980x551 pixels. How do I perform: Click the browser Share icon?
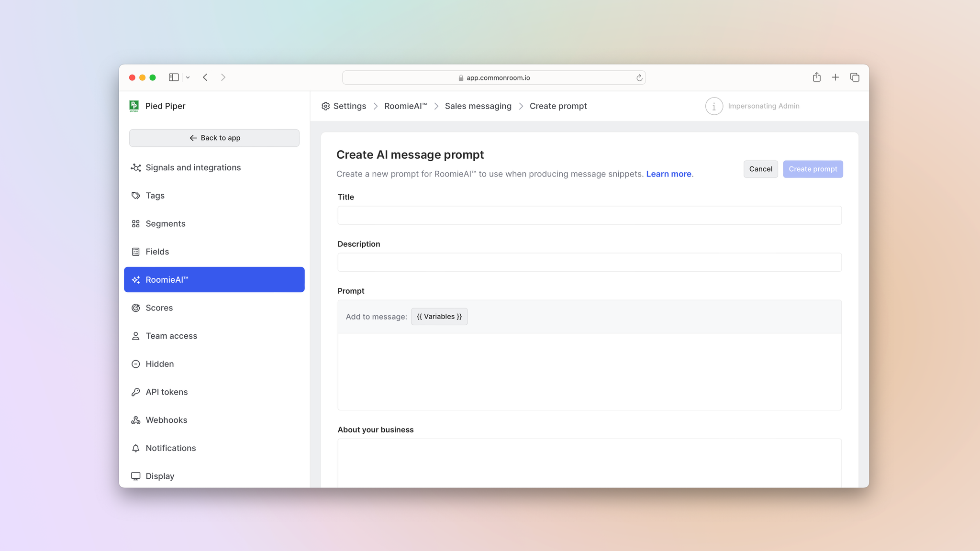(x=817, y=77)
